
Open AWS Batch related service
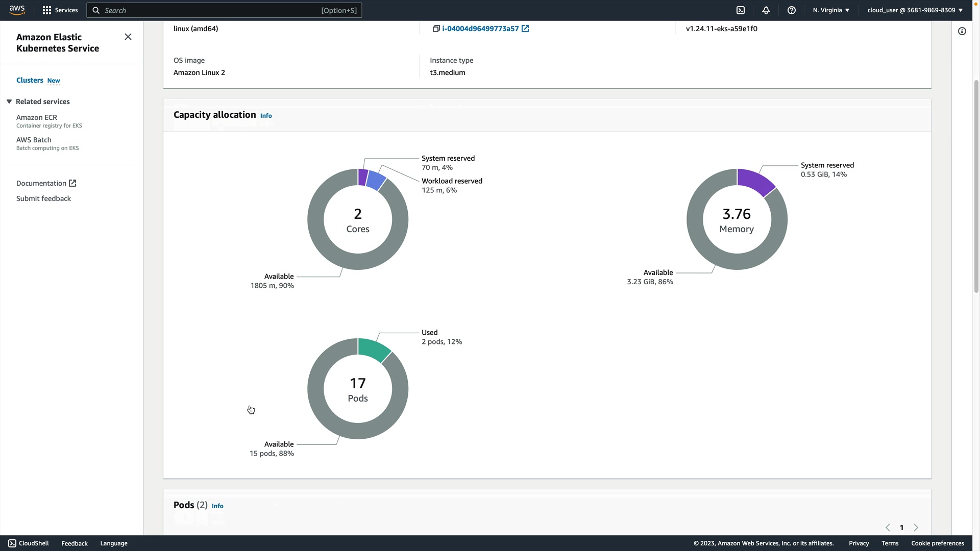[x=34, y=140]
